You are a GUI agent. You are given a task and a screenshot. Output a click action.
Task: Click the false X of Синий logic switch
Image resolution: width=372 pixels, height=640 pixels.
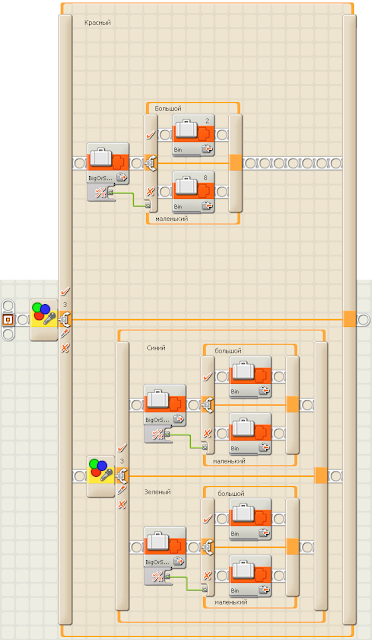pos(207,433)
